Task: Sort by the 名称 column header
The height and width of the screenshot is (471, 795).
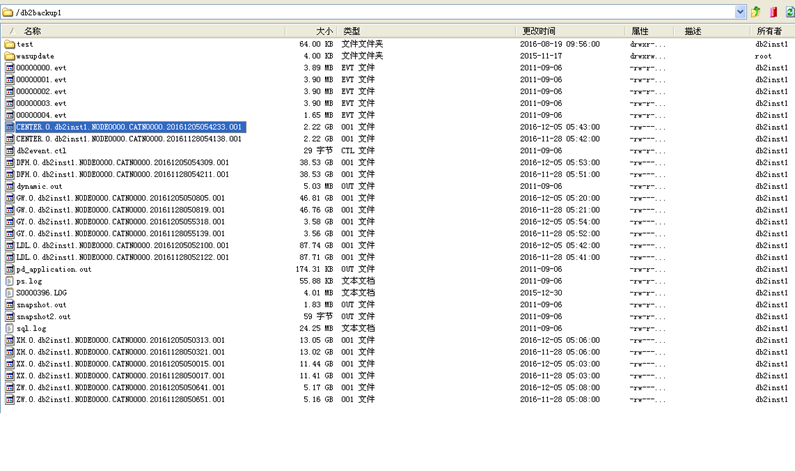Action: click(x=33, y=31)
